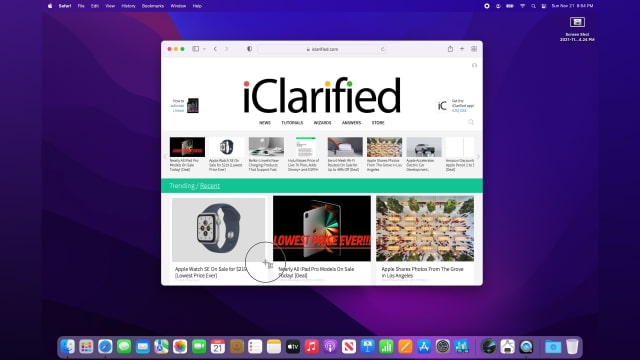Open Messages from the Dock

click(124, 347)
